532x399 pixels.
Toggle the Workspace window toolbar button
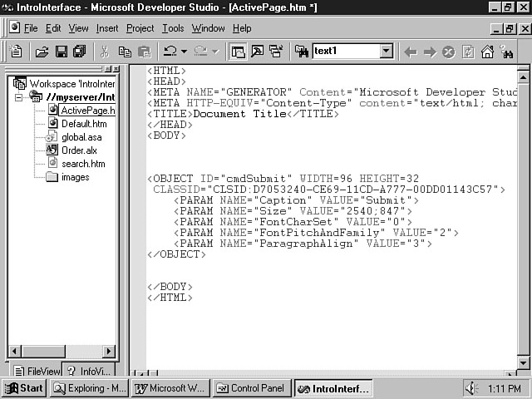point(238,52)
